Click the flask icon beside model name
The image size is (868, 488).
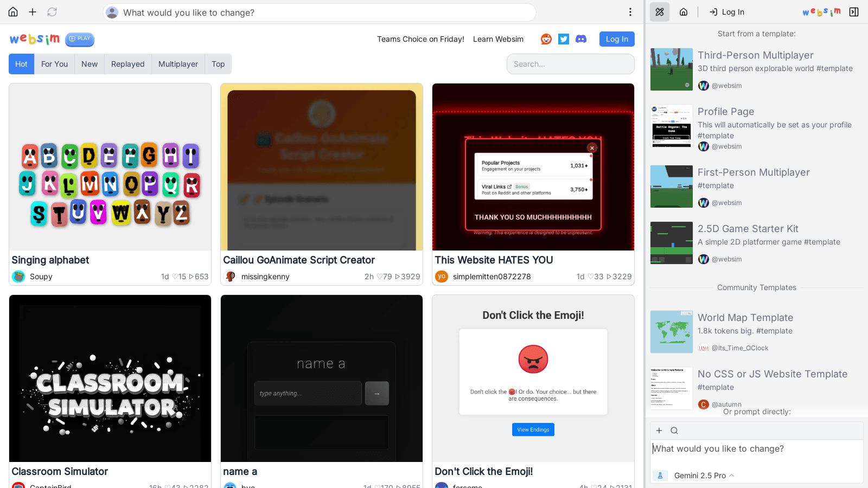click(660, 476)
